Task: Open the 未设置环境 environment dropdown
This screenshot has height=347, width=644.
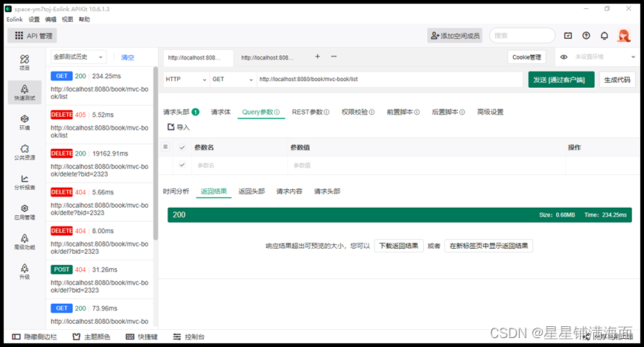Action: click(605, 57)
